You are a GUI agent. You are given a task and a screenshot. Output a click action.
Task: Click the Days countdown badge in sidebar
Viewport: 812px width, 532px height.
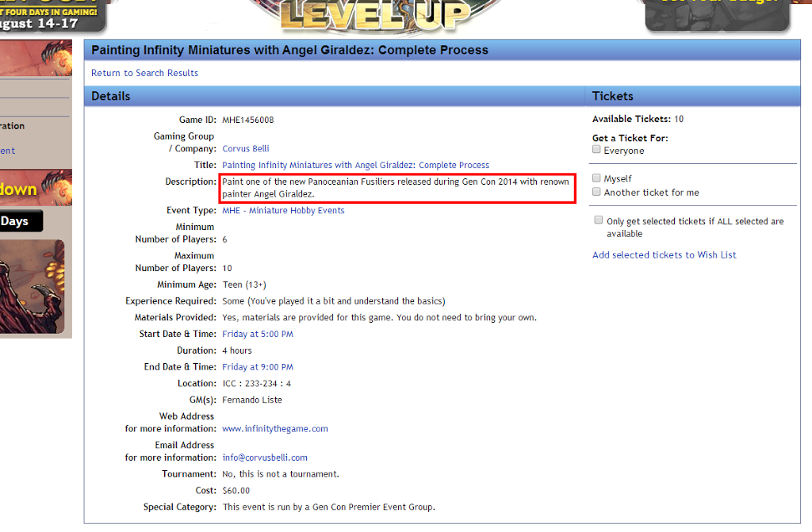pos(21,221)
